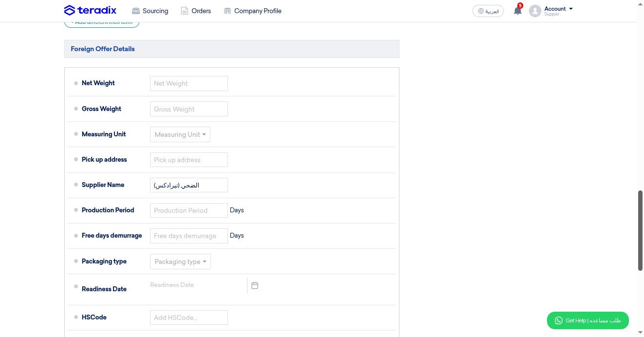Click the Readiness Date field
The width and height of the screenshot is (644, 337).
click(x=198, y=285)
